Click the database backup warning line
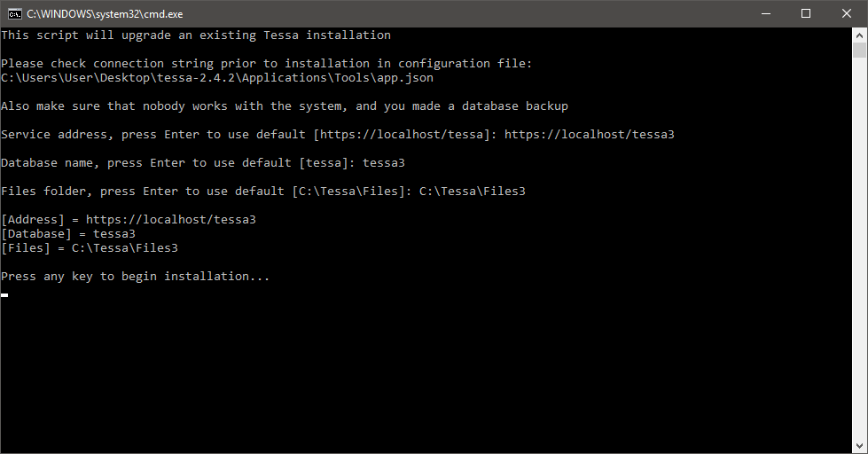The height and width of the screenshot is (454, 868). click(285, 106)
